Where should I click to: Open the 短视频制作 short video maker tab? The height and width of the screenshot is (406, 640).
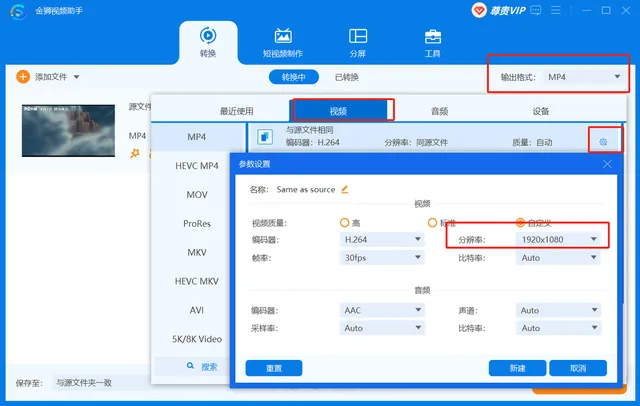click(283, 42)
